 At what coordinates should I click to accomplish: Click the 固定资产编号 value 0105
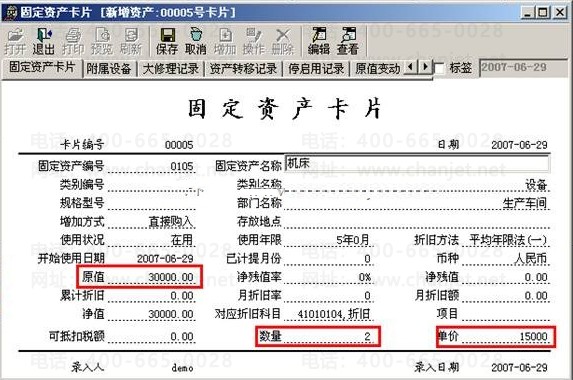coord(182,167)
